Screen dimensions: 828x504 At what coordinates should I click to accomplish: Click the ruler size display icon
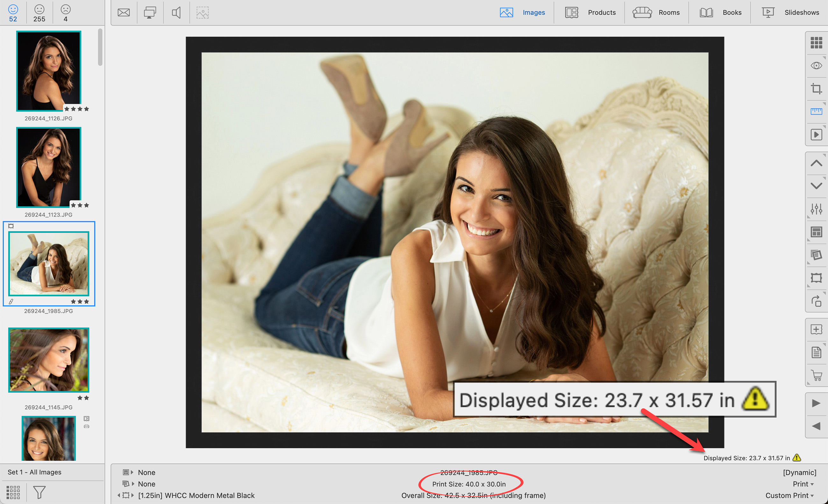pyautogui.click(x=816, y=111)
